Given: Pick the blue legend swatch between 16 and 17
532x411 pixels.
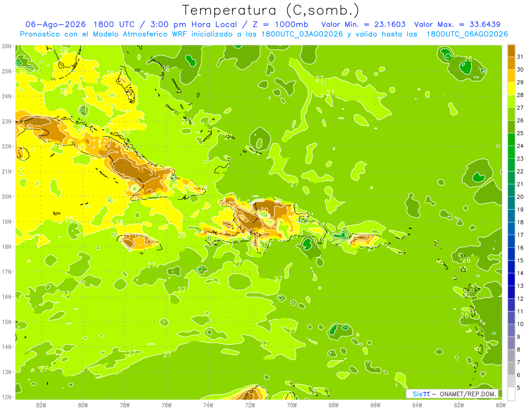Looking at the screenshot, I should 511,241.
